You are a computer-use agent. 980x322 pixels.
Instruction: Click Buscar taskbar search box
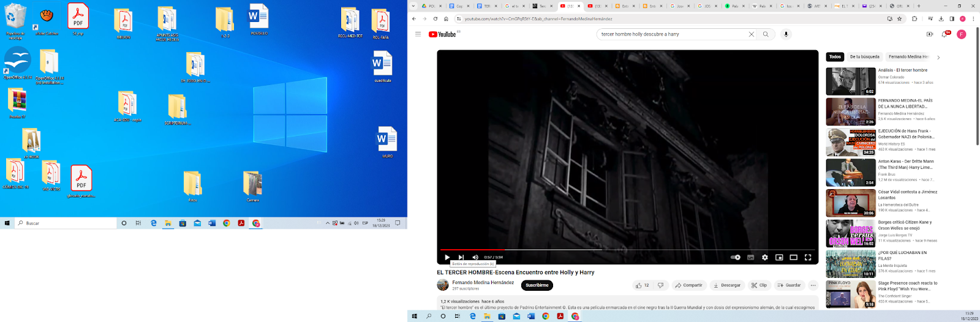(66, 223)
